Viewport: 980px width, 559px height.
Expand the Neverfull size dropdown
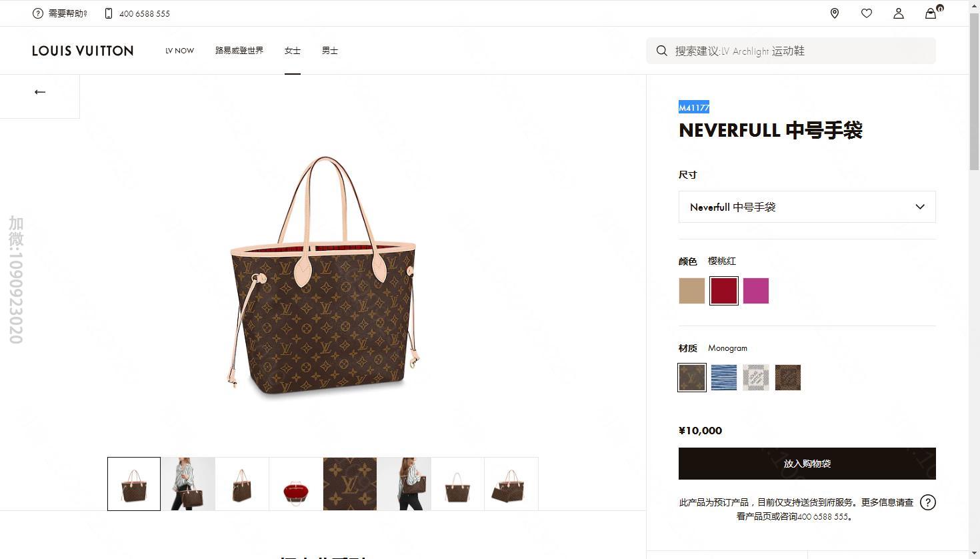click(807, 207)
